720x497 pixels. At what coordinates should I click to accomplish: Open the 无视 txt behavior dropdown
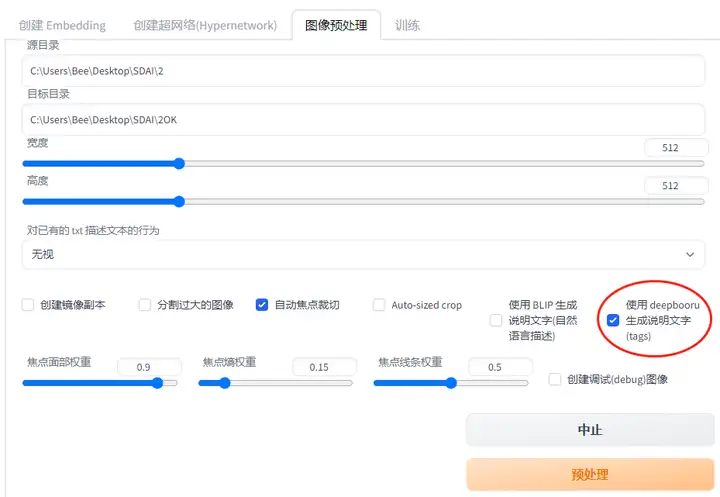tap(363, 254)
